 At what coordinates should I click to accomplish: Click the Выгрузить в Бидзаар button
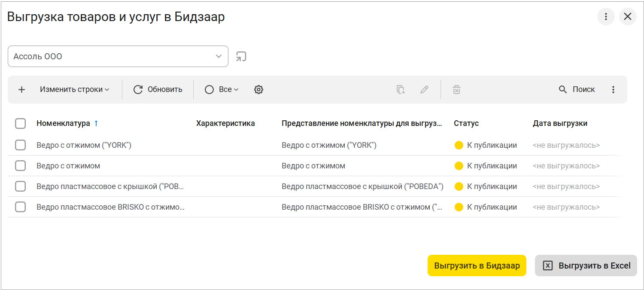click(477, 266)
